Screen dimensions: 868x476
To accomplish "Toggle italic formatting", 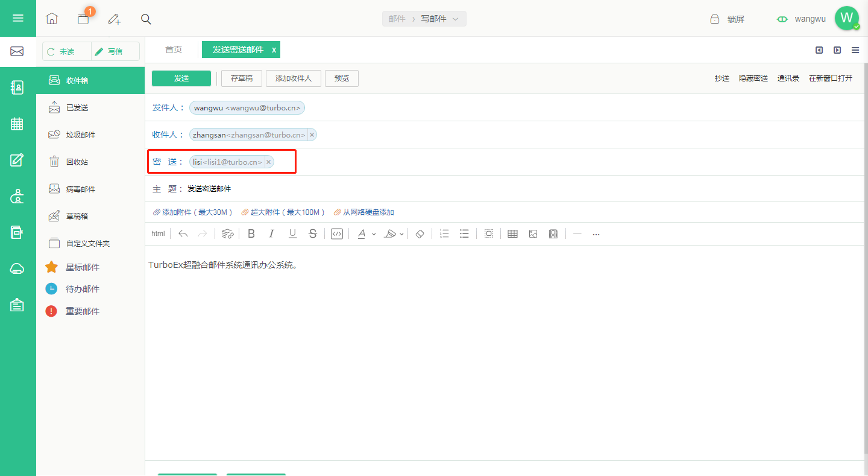I will 271,233.
